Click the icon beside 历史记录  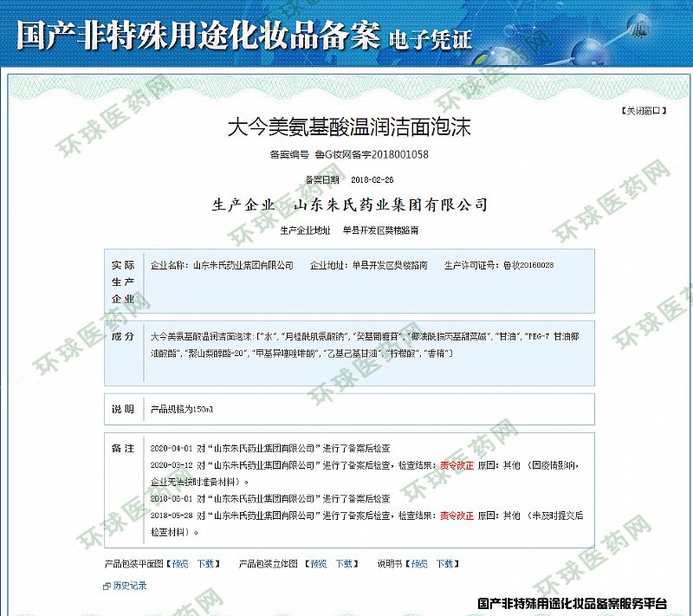pos(107,586)
